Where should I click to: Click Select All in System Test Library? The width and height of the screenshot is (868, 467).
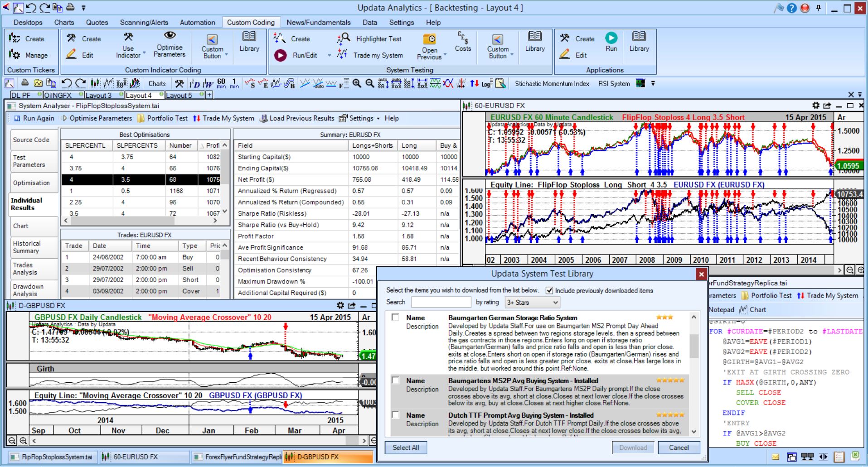[406, 448]
